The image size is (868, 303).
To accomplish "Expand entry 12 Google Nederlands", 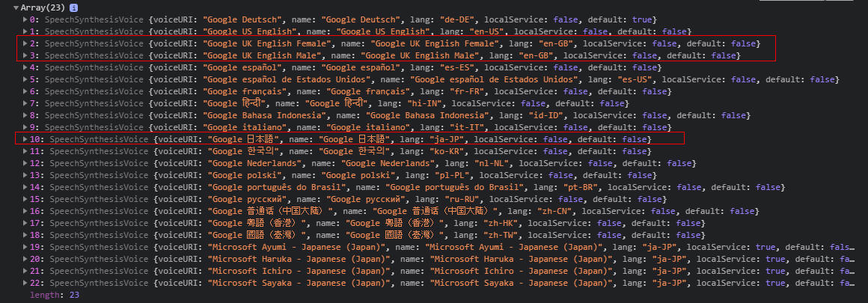I will [25, 163].
